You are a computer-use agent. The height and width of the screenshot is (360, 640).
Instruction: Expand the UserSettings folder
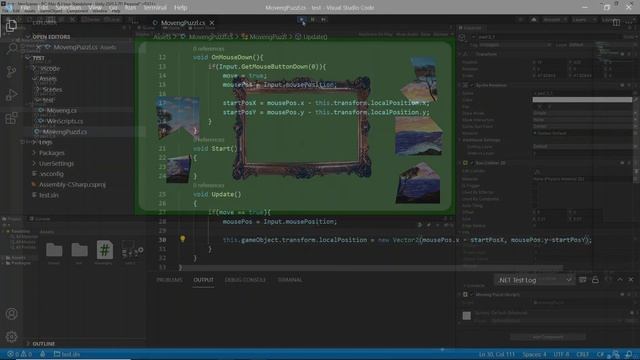coord(56,164)
